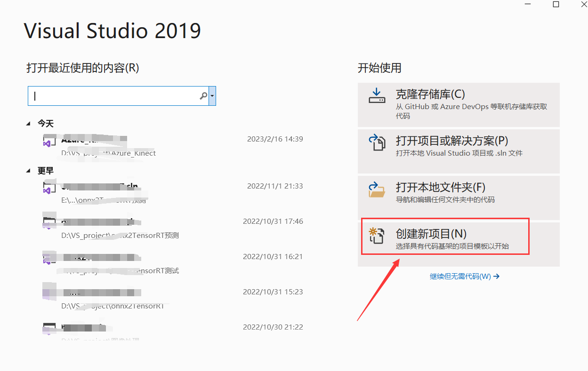Screen dimensions: 588x371
Task: Follow the 继续但无需代码(W) link
Action: [465, 276]
